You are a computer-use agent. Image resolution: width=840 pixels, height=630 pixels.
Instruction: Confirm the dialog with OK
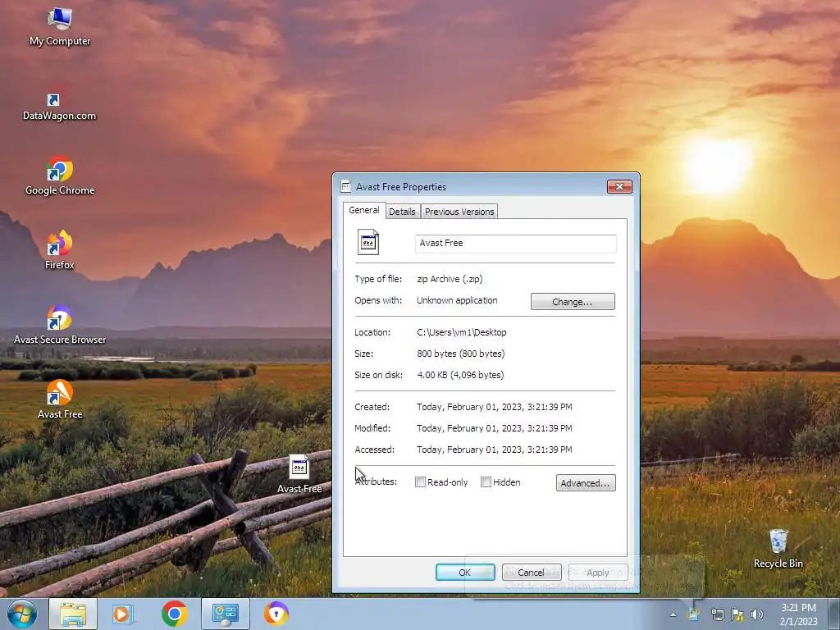click(x=465, y=572)
